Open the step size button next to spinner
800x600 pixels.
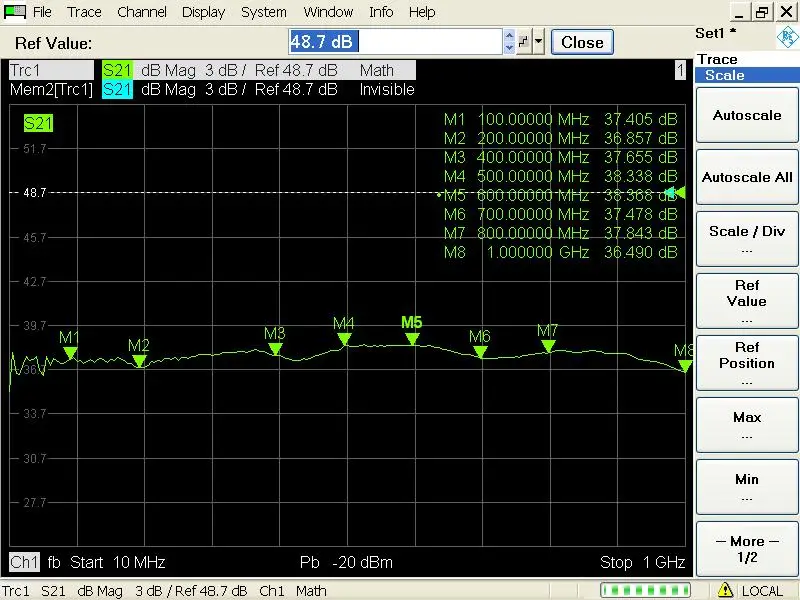coord(524,42)
